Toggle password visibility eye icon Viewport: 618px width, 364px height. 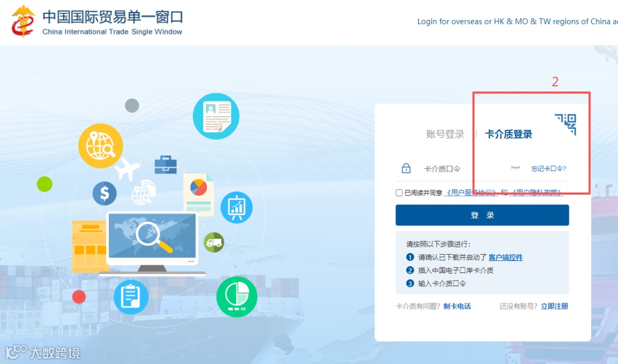pos(515,168)
